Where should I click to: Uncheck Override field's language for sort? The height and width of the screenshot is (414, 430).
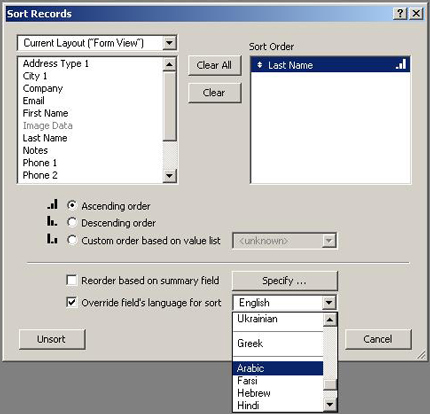pyautogui.click(x=72, y=302)
